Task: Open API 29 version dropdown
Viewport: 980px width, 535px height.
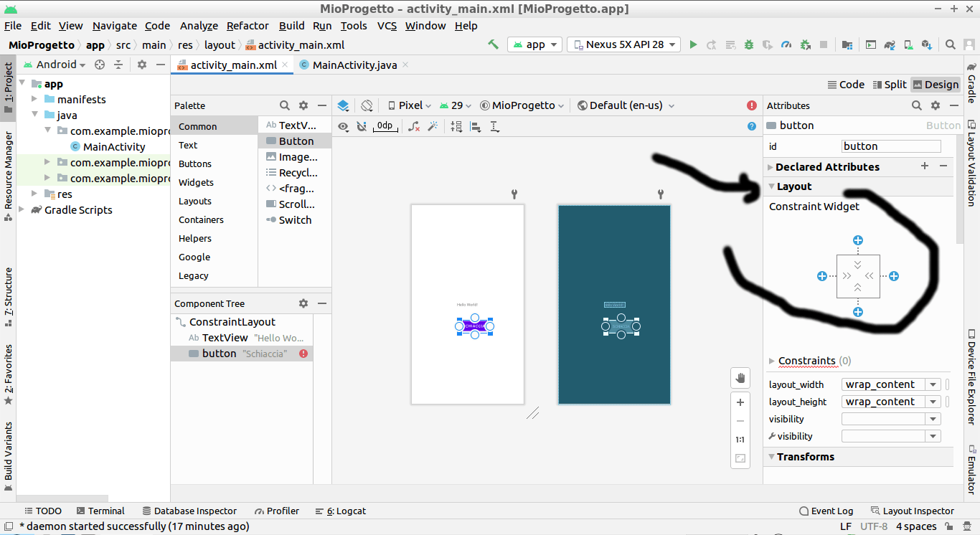Action: [x=456, y=105]
